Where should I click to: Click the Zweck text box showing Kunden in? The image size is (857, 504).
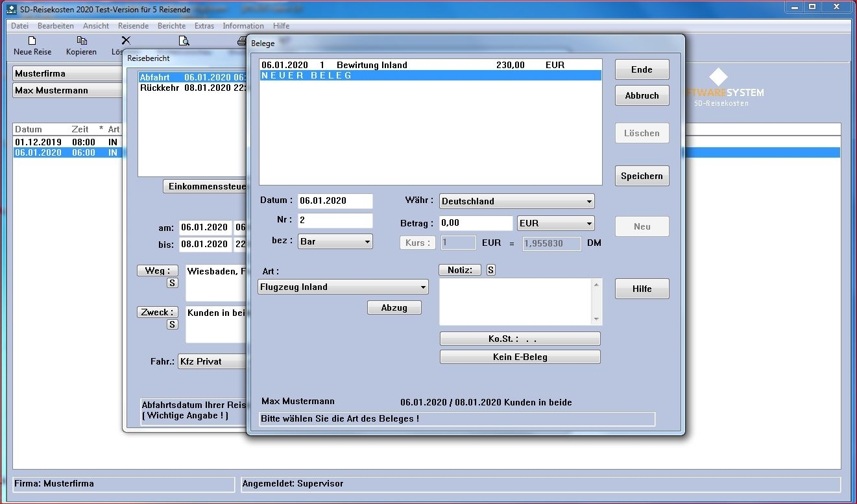tap(217, 324)
